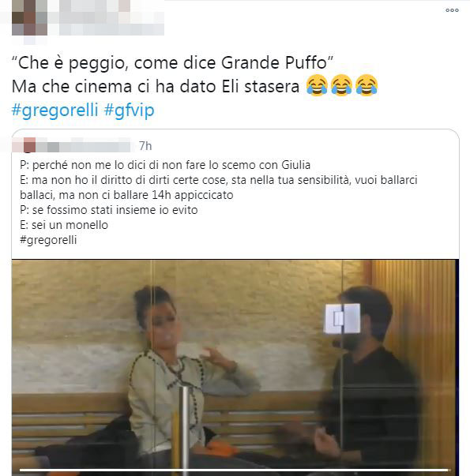Click the last laughing-crying emoji
Viewport: 470px width, 476px height.
367,85
